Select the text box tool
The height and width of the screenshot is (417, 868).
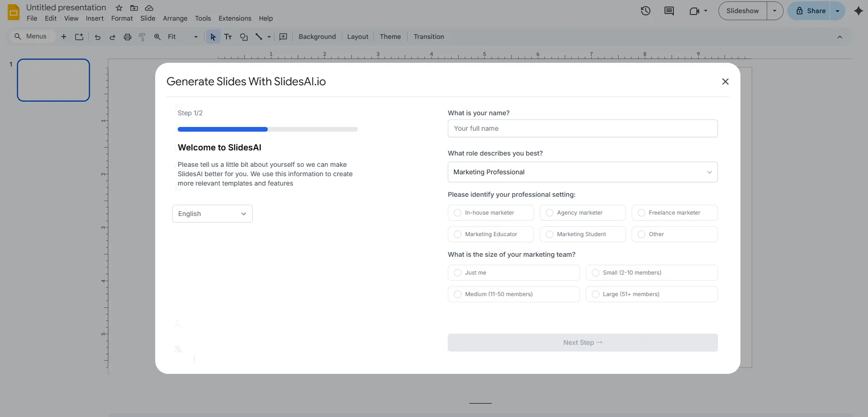point(228,37)
